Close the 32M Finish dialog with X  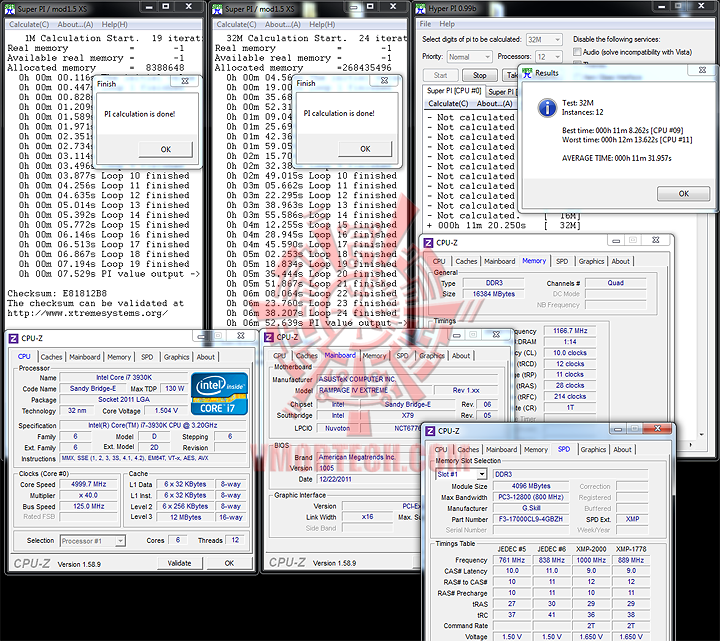pyautogui.click(x=385, y=80)
